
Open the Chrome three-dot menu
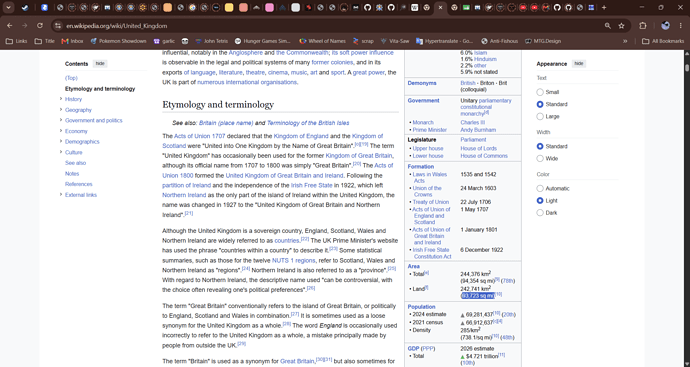[x=680, y=26]
